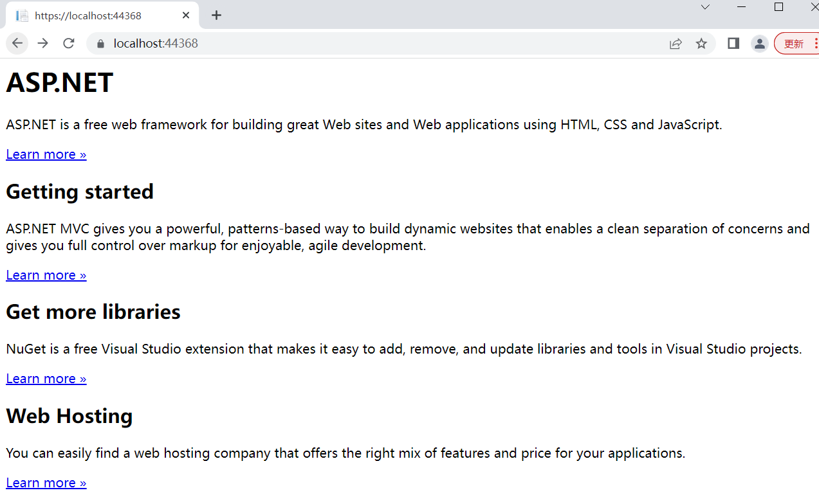Click the Getting started heading
Image resolution: width=819 pixels, height=504 pixels.
[80, 192]
